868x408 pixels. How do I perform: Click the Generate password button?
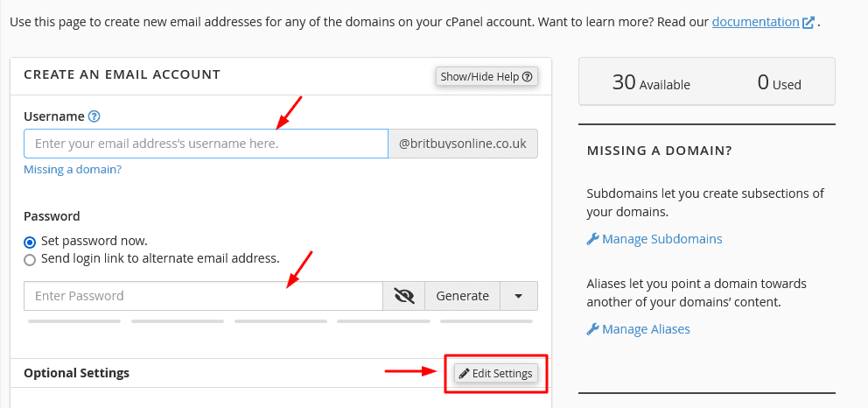pos(462,296)
